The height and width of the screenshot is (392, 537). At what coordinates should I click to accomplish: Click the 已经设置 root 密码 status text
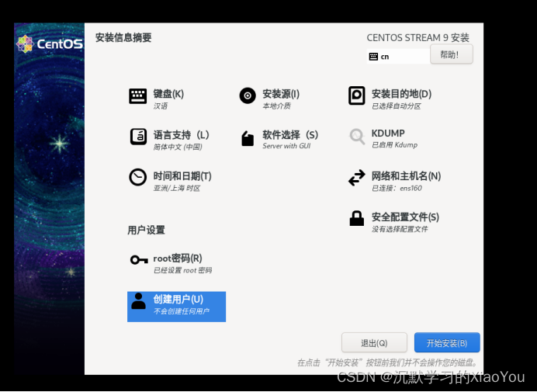pos(182,270)
